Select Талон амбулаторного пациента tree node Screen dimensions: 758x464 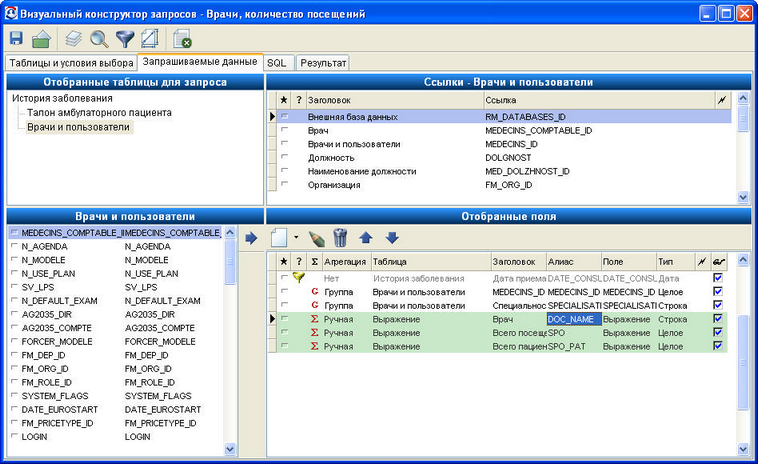coord(99,113)
